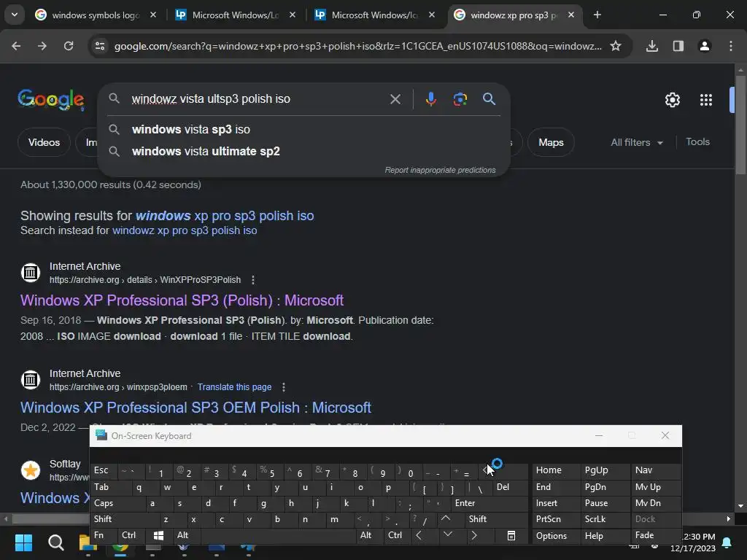Close the 'windows symbols logo' tab
Image resolution: width=747 pixels, height=560 pixels.
pos(153,15)
